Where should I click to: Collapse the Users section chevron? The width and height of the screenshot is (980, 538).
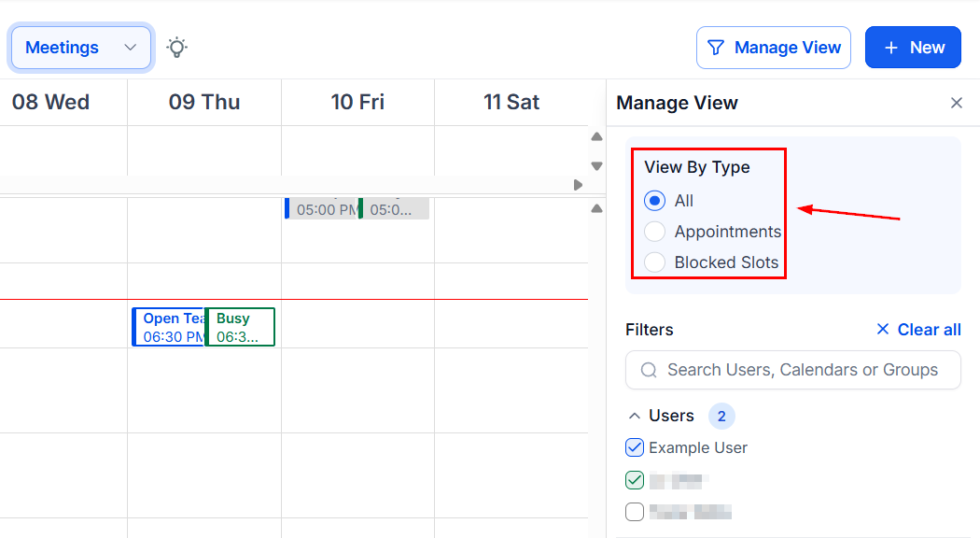[x=635, y=416]
